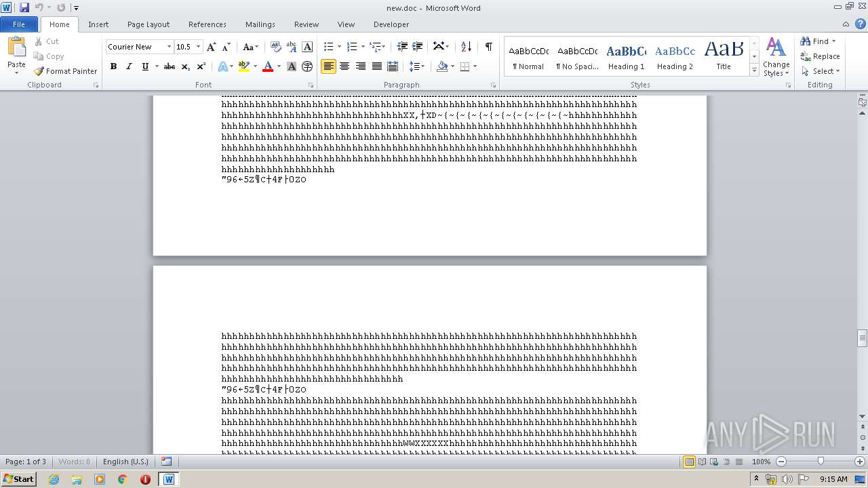Switch to the Insert tab
The height and width of the screenshot is (488, 868).
(x=98, y=24)
